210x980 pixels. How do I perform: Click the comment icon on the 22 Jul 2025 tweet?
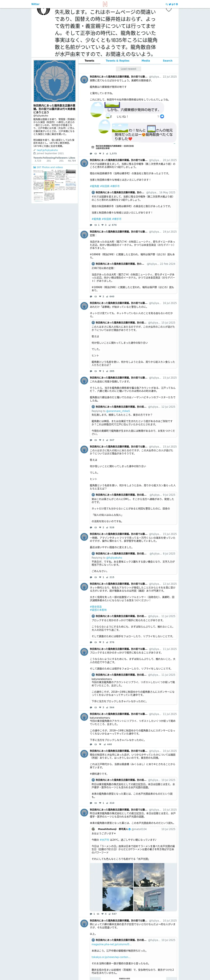(x=91, y=154)
